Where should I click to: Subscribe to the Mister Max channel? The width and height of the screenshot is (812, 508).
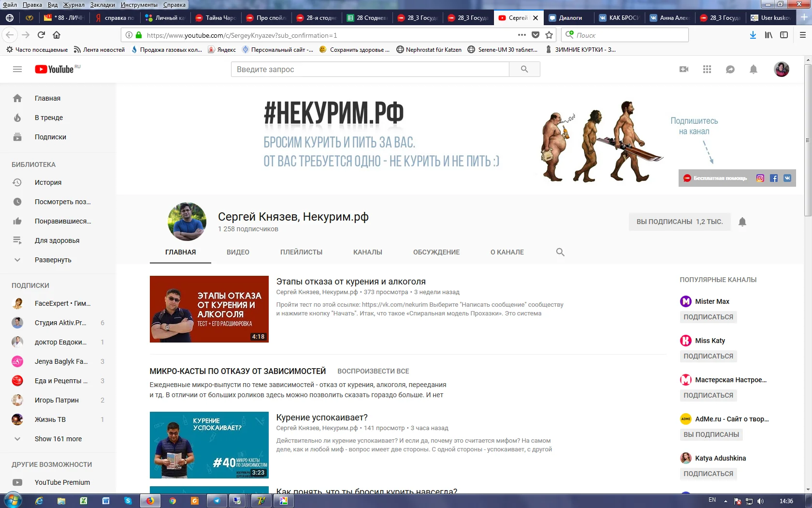pos(708,317)
